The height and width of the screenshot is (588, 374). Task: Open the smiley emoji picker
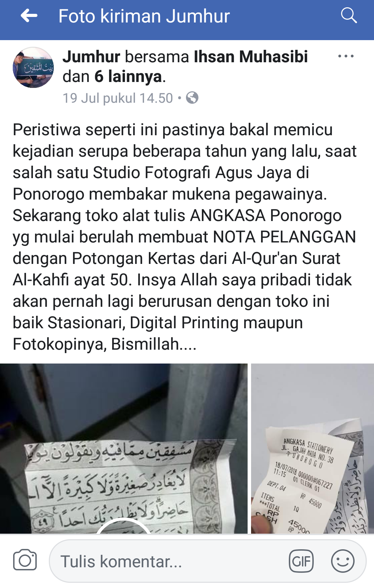(342, 561)
